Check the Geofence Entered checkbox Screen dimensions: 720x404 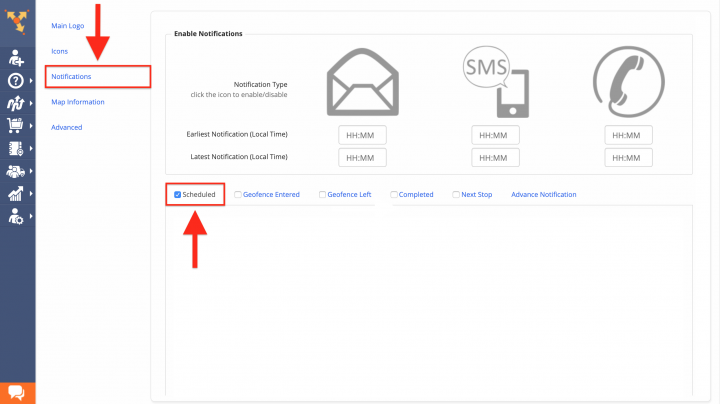click(237, 195)
